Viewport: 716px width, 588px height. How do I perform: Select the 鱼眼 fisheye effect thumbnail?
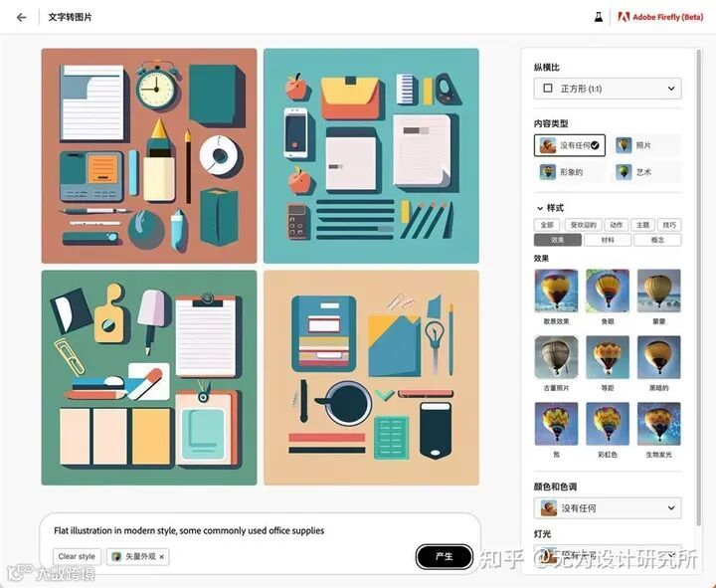608,291
